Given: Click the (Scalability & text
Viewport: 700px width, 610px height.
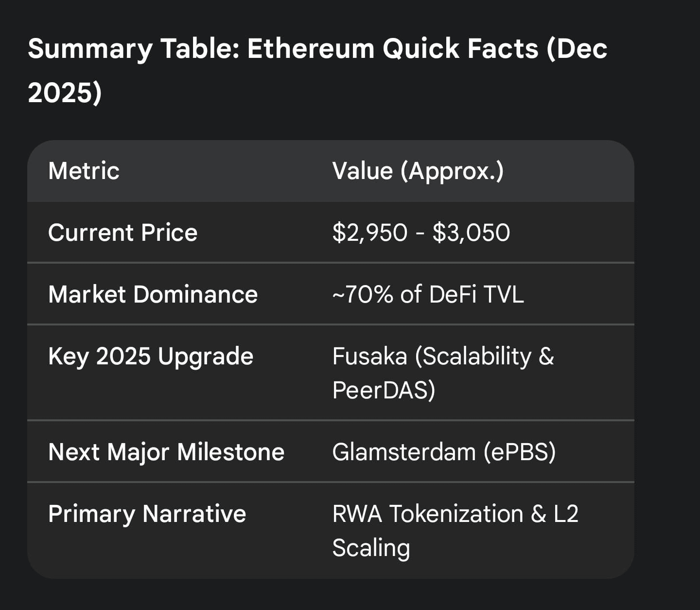Looking at the screenshot, I should click(x=484, y=356).
